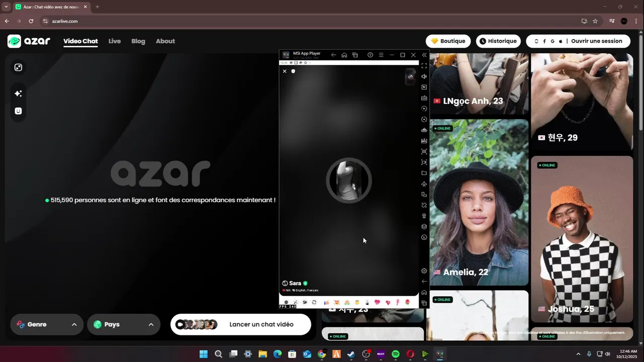Click location pin icon in MSI App Player sidebar

(424, 216)
